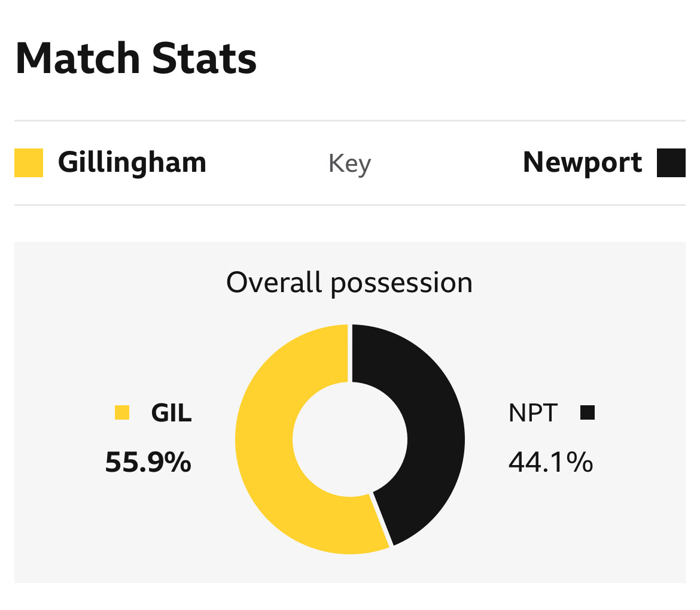
Task: Click the Overall possession chart title
Action: (x=349, y=283)
